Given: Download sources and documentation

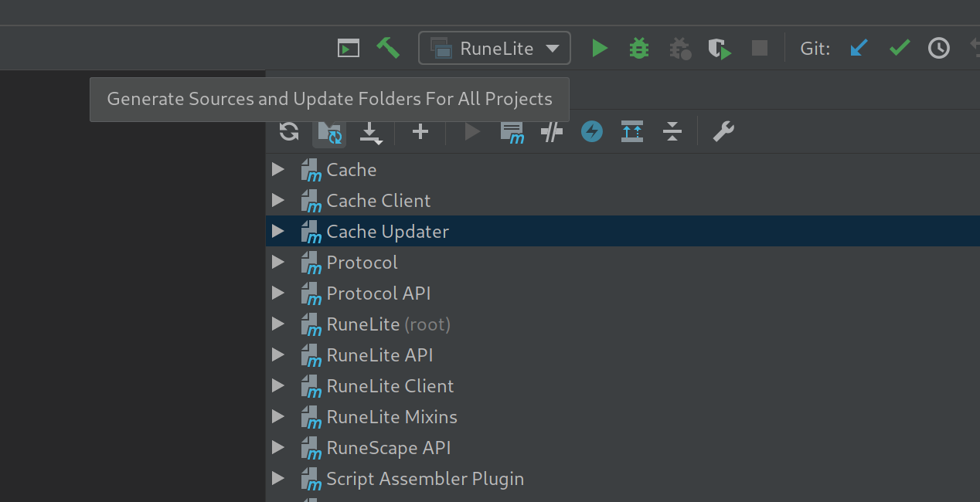Looking at the screenshot, I should click(x=371, y=131).
